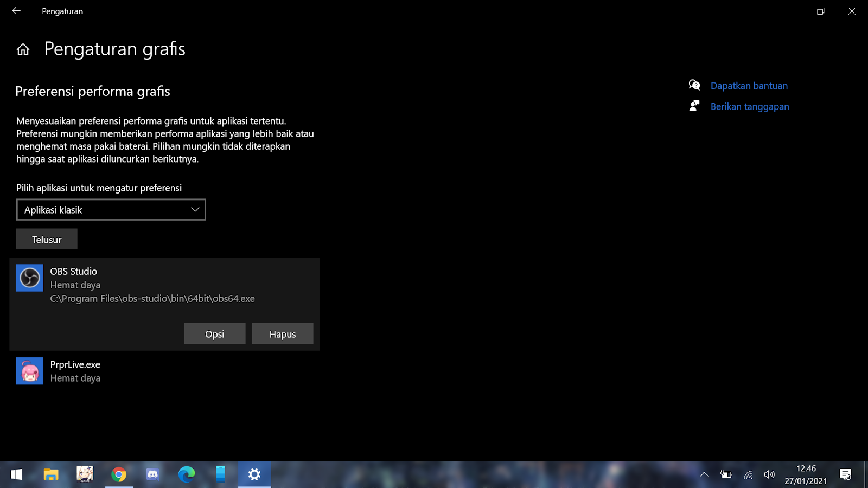The height and width of the screenshot is (488, 868).
Task: Click the Show desktop sliver
Action: (866, 475)
